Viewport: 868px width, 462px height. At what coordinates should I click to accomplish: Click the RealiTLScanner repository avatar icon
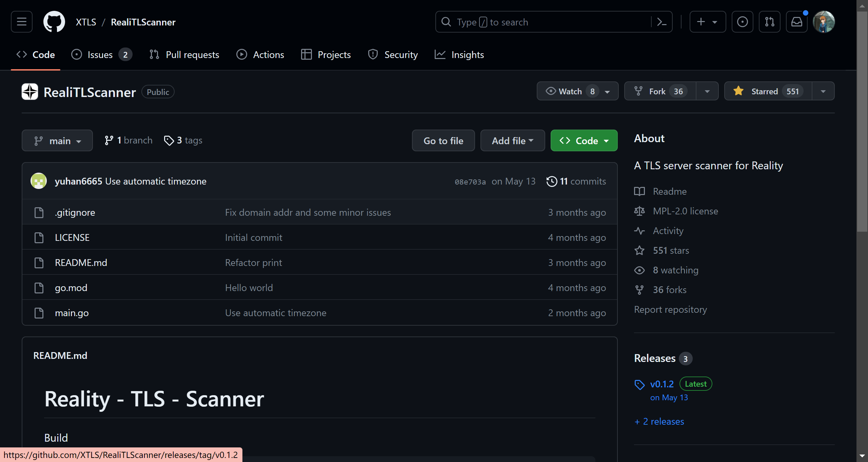point(30,92)
